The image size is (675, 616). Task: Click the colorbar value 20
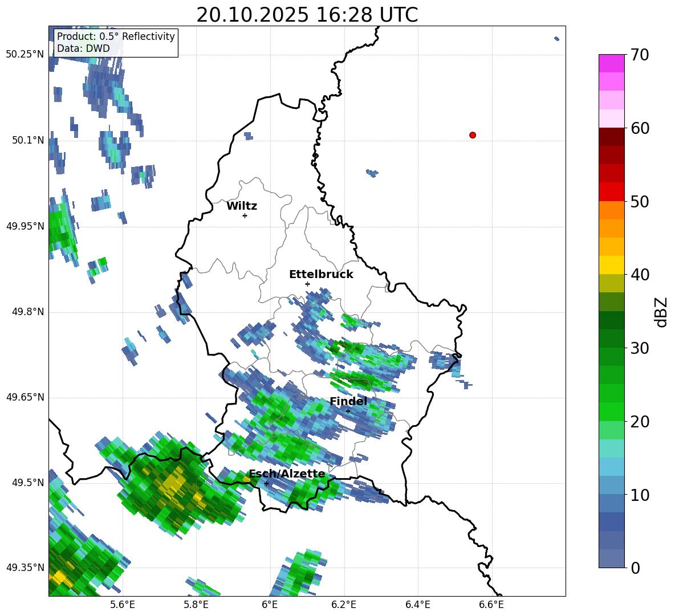640,421
